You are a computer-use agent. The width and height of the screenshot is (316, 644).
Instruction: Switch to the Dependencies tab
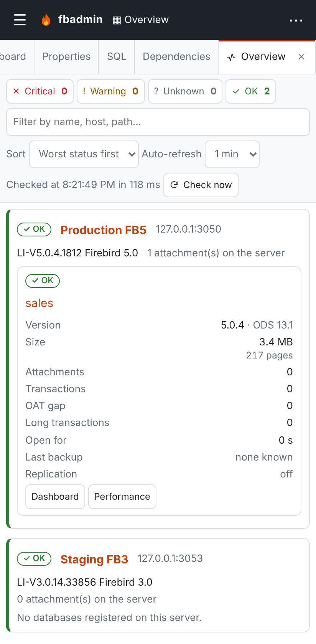pyautogui.click(x=176, y=57)
